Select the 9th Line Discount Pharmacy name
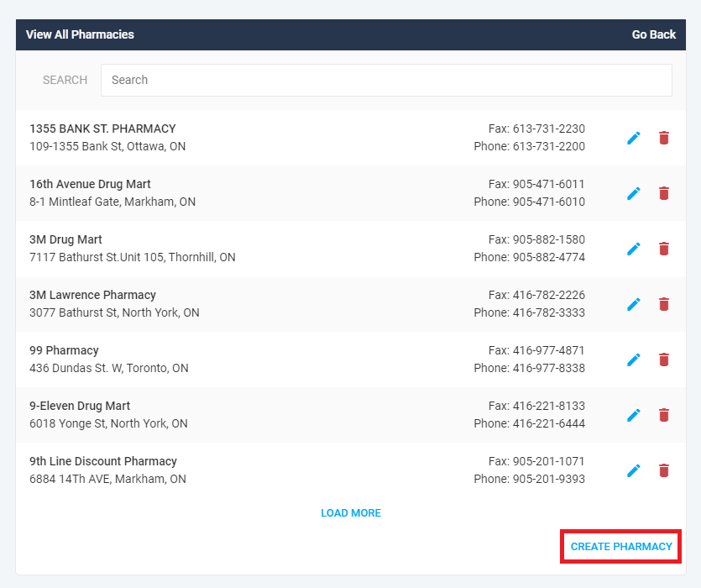This screenshot has width=701, height=588. click(103, 461)
